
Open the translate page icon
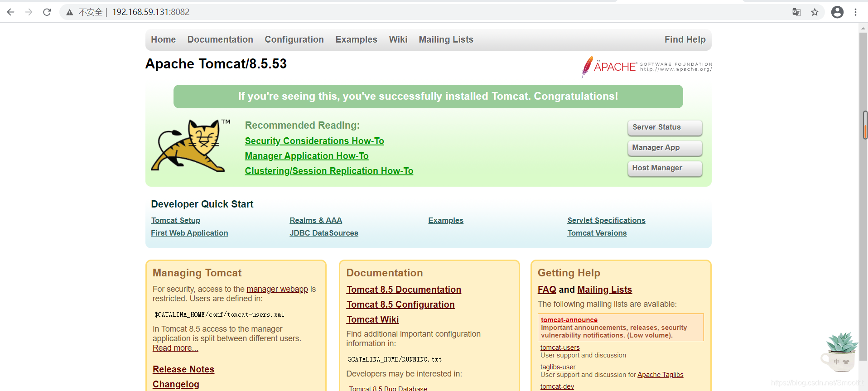tap(796, 12)
